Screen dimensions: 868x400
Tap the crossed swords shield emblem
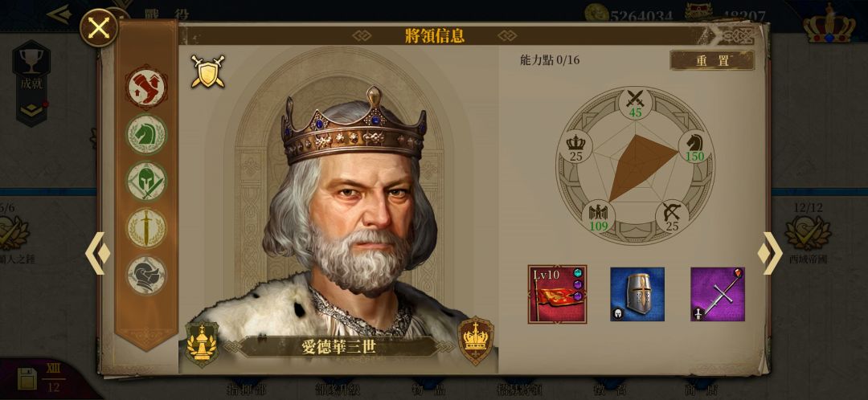click(x=207, y=71)
